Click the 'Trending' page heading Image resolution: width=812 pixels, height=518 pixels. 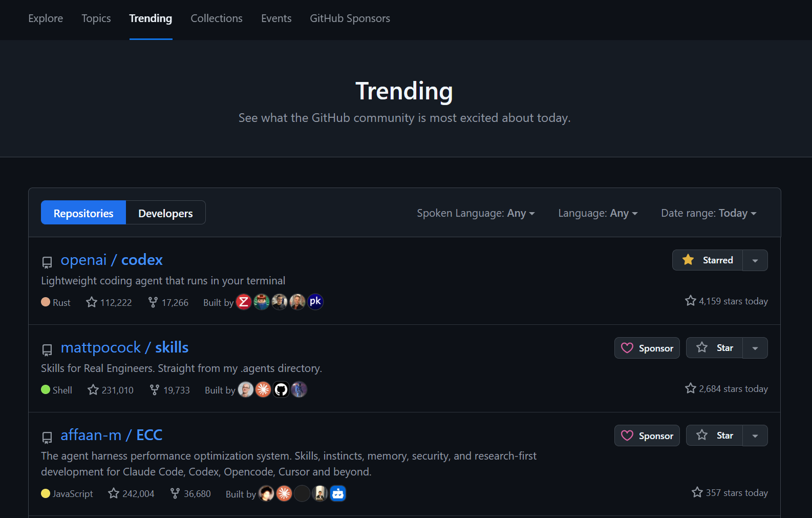[404, 91]
